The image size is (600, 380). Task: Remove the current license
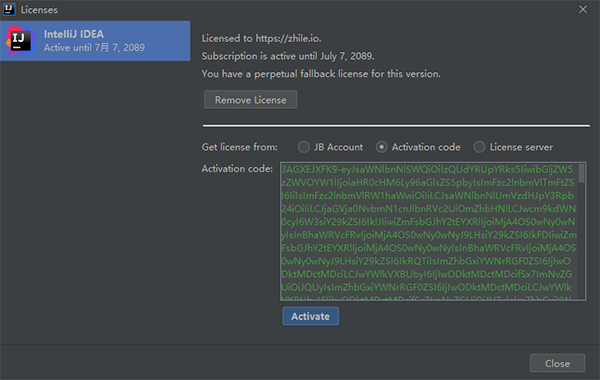[250, 100]
